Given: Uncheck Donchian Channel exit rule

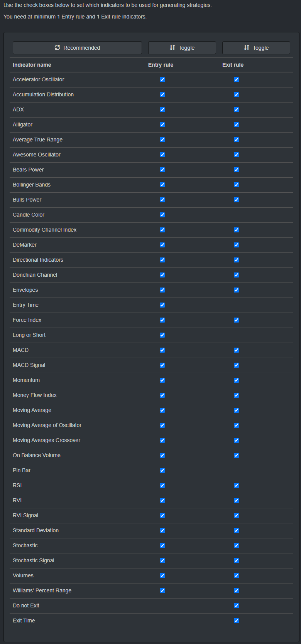Looking at the screenshot, I should point(236,275).
